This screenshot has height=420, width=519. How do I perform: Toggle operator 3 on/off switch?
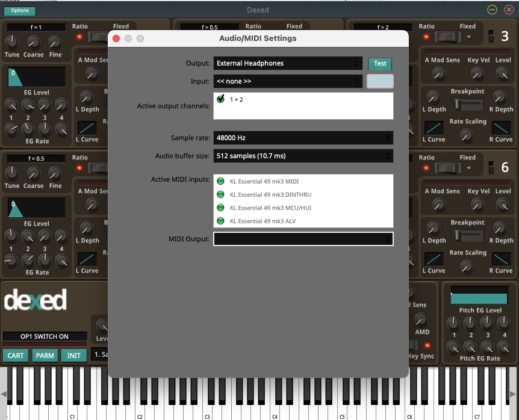click(491, 36)
